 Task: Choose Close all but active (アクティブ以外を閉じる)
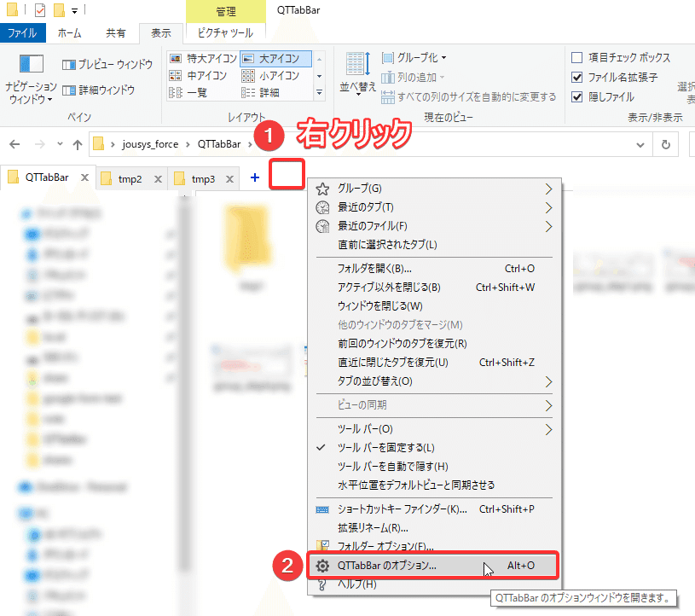433,288
